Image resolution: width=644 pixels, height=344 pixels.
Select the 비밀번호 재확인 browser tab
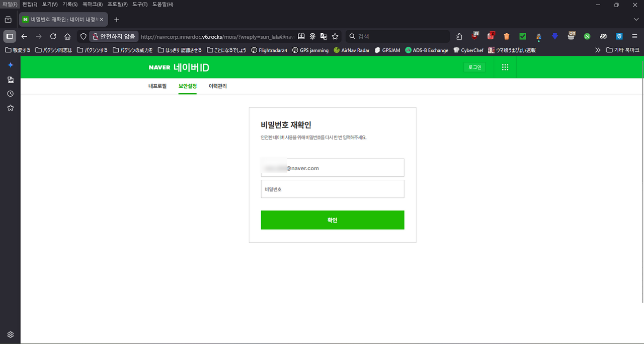(x=63, y=20)
